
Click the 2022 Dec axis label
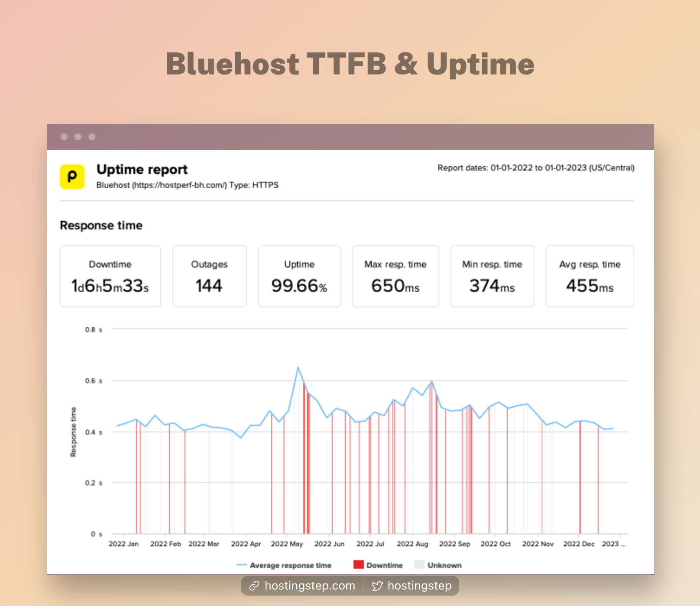coord(579,544)
